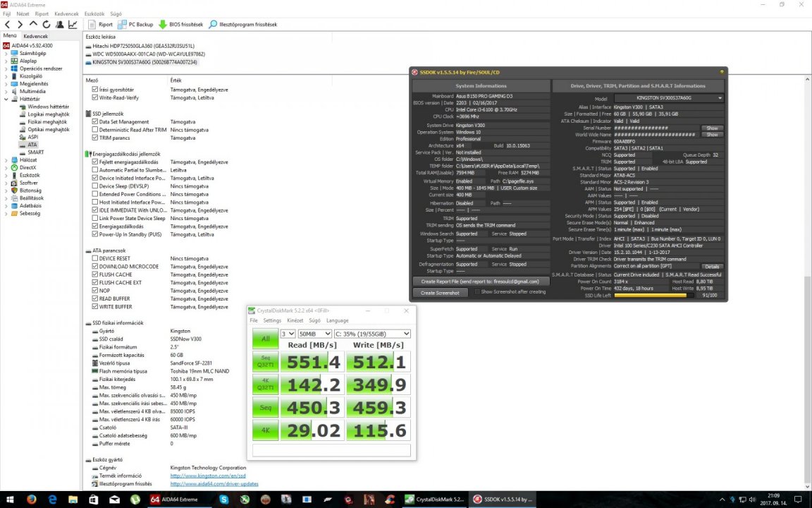The width and height of the screenshot is (812, 508).
Task: Open Language menu in CrystalDiskMark
Action: click(337, 320)
